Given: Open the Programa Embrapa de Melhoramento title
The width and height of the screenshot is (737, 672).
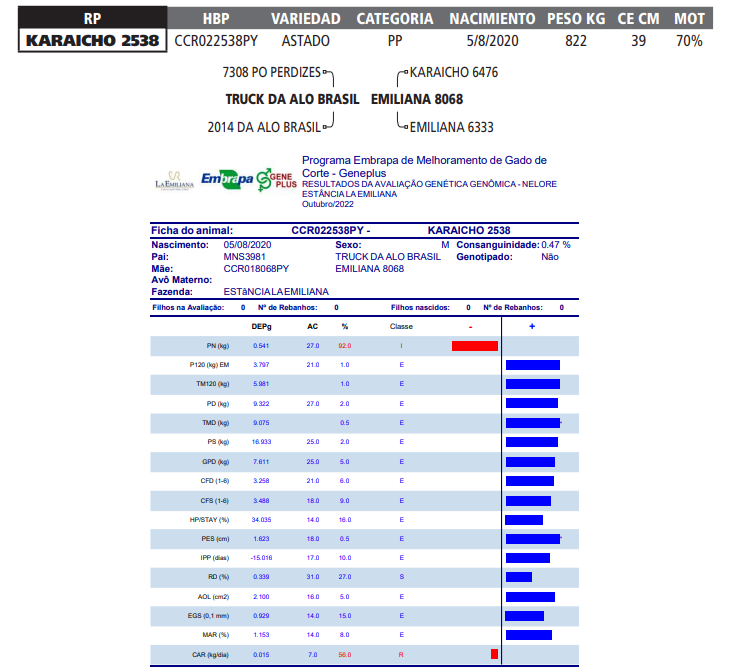Looking at the screenshot, I should [424, 166].
